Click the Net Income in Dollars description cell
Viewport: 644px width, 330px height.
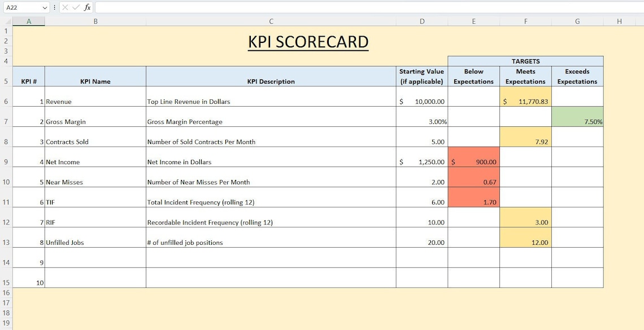271,162
